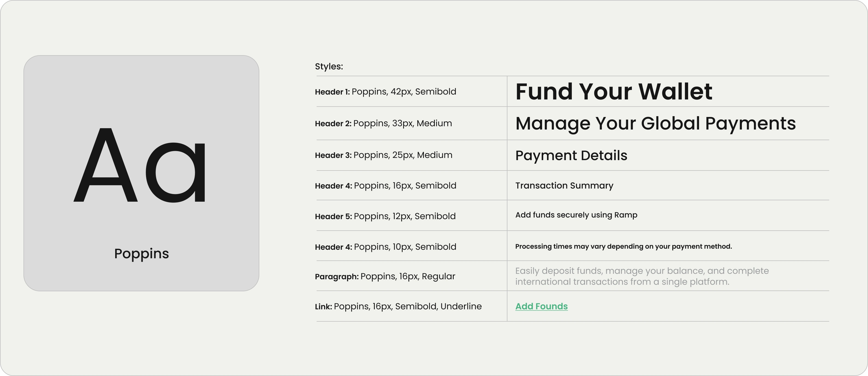Screen dimensions: 868x376
Task: Select Add funds securely using Ramp text
Action: click(x=576, y=215)
